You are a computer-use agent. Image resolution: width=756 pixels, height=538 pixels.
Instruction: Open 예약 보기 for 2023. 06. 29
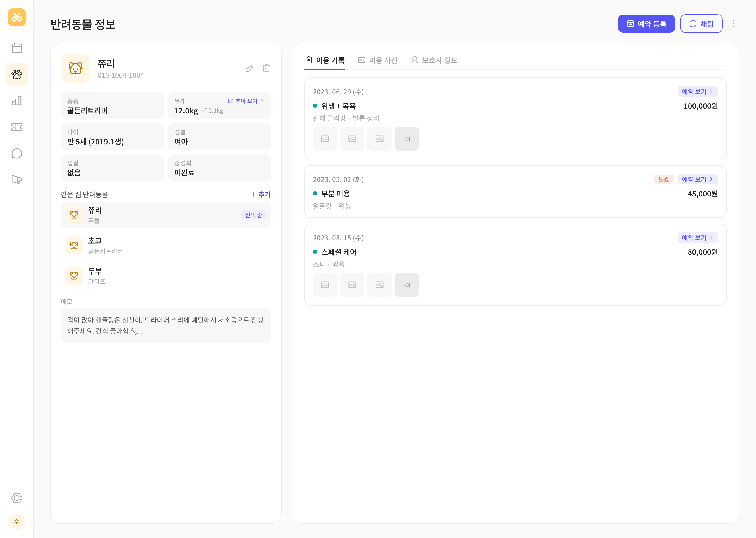click(698, 91)
